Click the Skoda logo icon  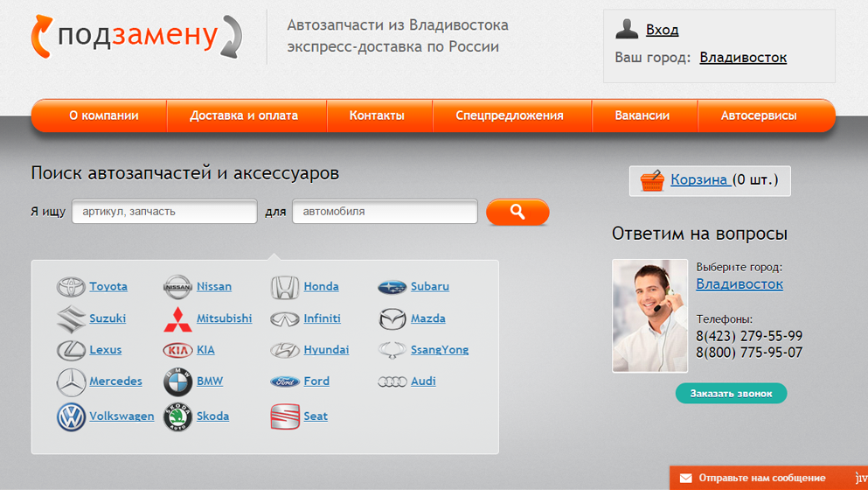177,416
